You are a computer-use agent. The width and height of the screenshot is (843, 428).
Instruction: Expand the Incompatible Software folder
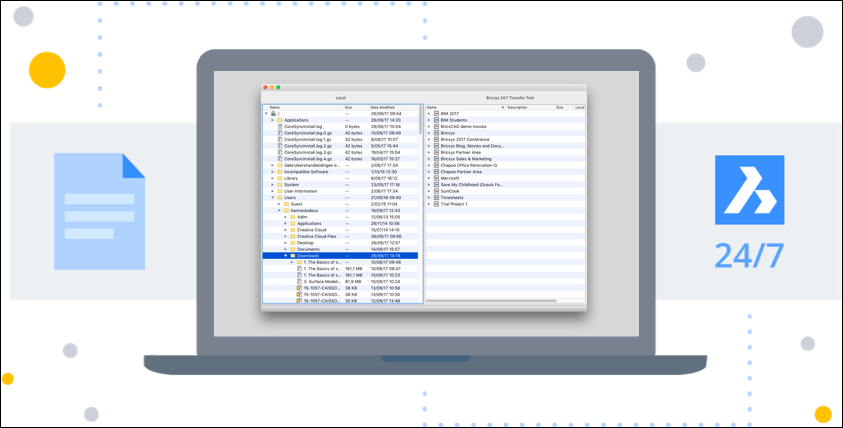coord(273,172)
